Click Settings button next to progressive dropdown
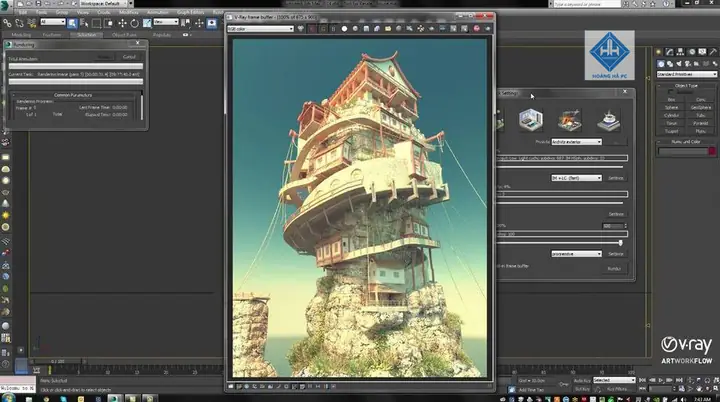This screenshot has width=720, height=402. pos(616,254)
